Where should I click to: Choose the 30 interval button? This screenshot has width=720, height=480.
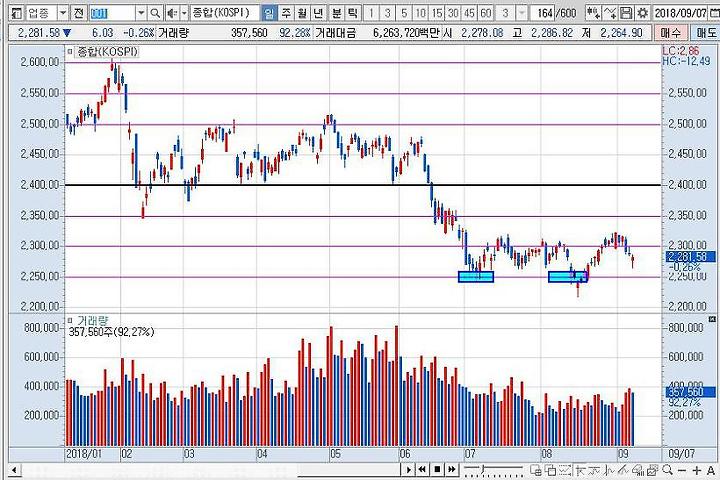click(x=453, y=13)
